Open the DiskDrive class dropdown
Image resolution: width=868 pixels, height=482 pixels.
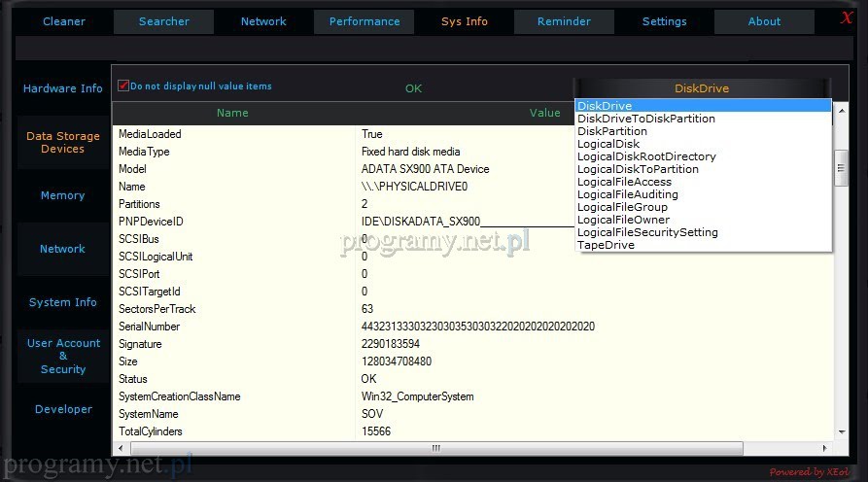[x=702, y=88]
